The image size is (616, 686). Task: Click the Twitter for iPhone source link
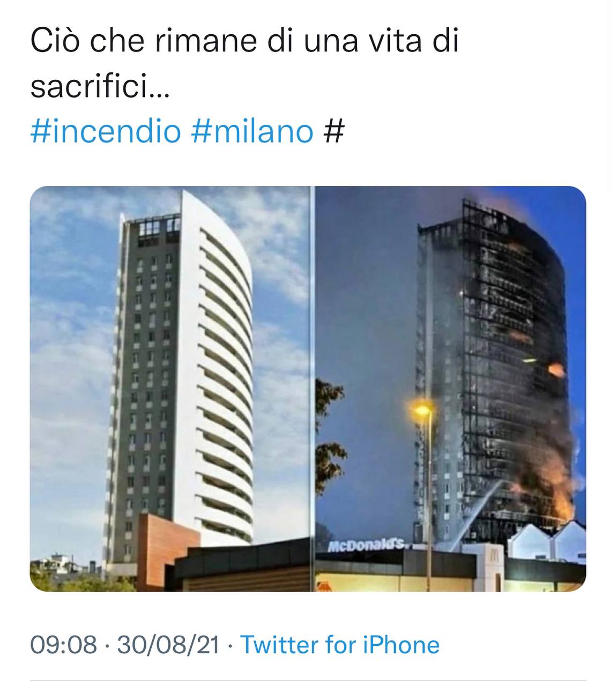[x=339, y=644]
